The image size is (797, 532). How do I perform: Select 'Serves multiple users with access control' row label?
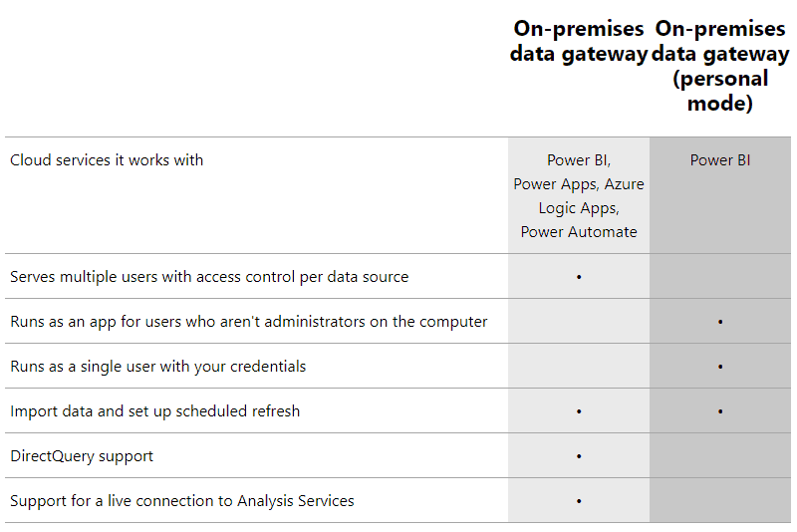point(209,277)
